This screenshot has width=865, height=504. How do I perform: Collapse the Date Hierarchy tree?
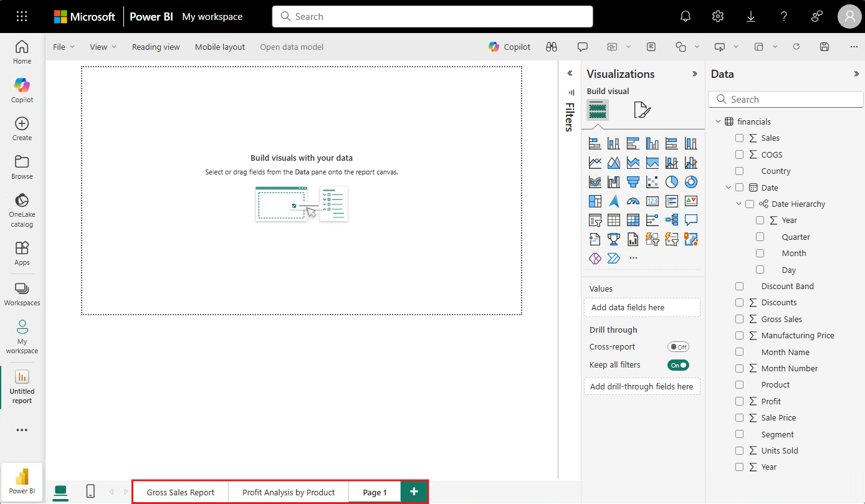[738, 204]
